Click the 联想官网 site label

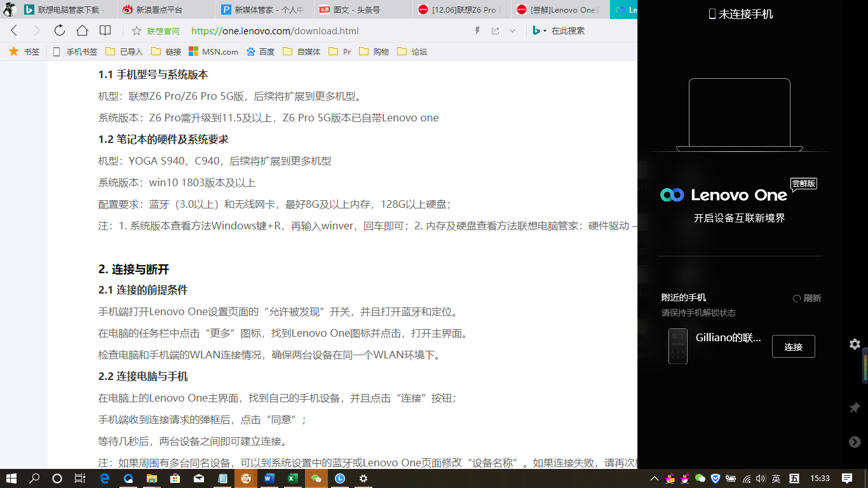(163, 30)
